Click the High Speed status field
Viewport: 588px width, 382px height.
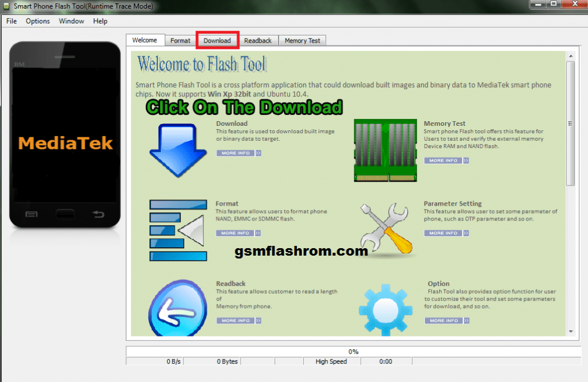click(x=332, y=361)
